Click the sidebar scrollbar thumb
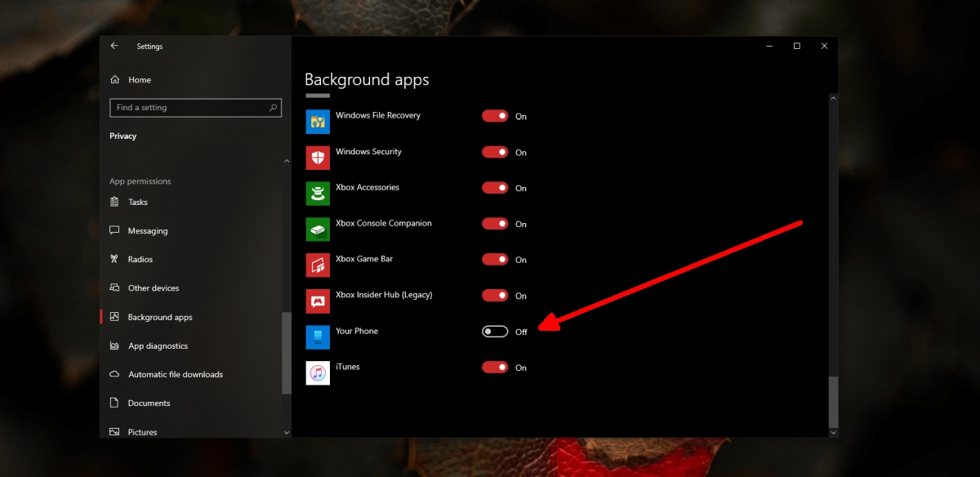 point(287,353)
